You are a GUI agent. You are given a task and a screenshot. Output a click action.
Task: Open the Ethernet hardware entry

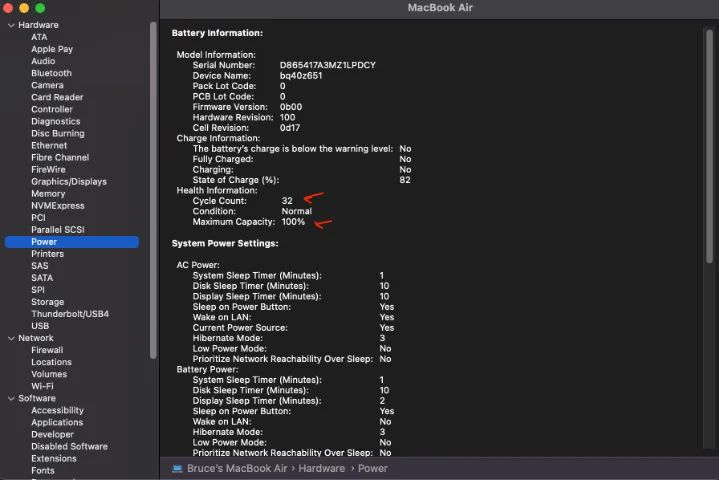(x=49, y=145)
